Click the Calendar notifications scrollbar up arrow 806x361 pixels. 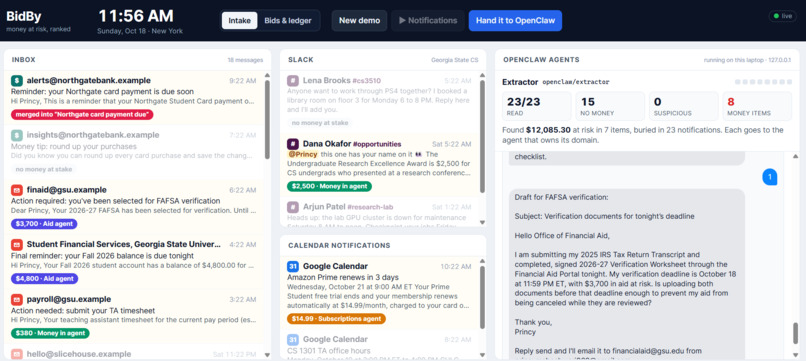tap(482, 262)
